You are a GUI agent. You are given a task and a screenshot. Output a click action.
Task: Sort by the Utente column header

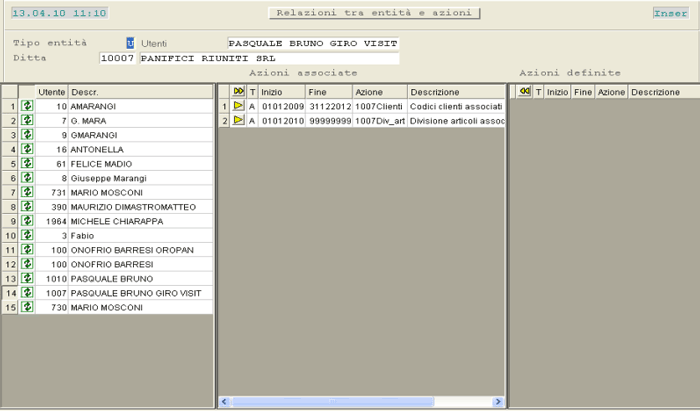click(51, 92)
